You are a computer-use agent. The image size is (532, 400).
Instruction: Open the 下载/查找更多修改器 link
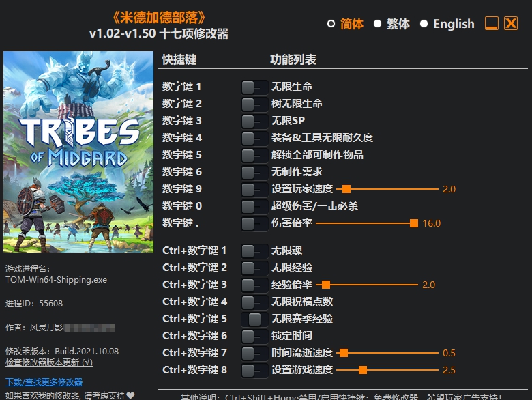[44, 382]
